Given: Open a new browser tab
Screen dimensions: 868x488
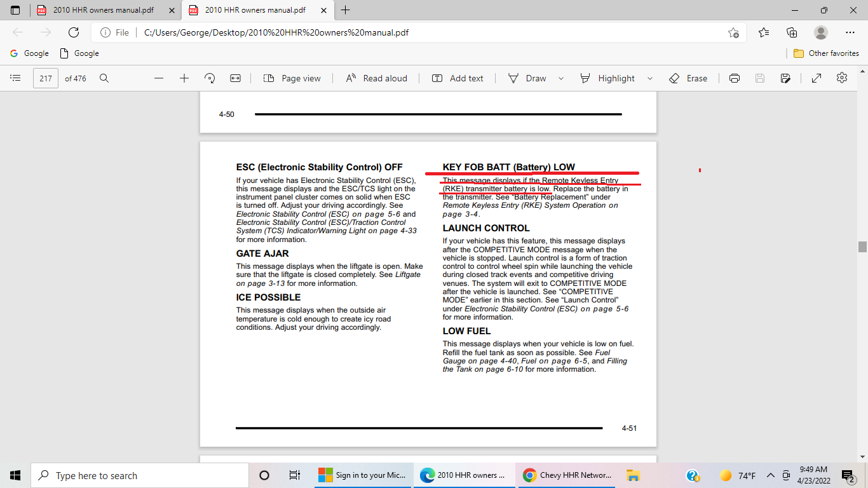Looking at the screenshot, I should pos(346,10).
